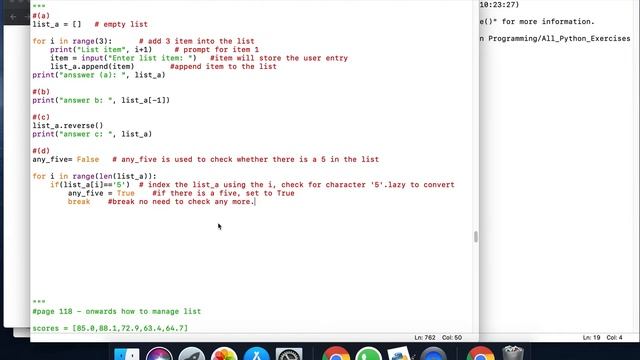
Task: Click '#item will store the user entry' comment
Action: coord(279,58)
